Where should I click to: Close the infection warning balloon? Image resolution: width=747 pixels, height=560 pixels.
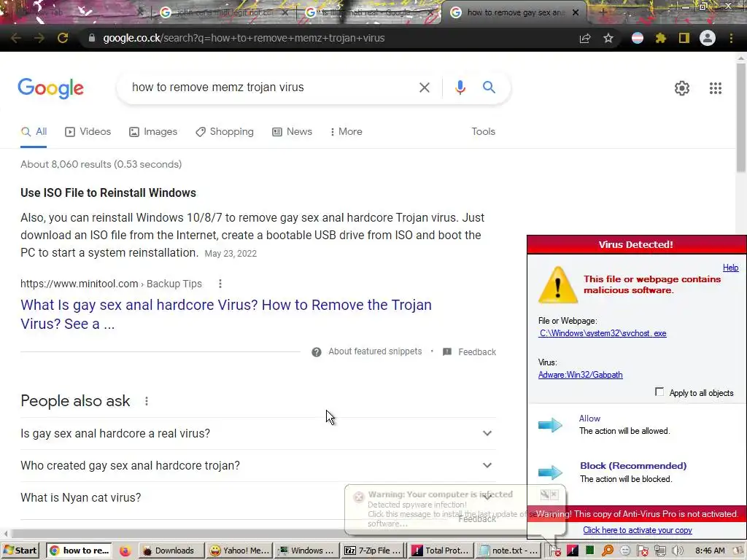tap(554, 495)
